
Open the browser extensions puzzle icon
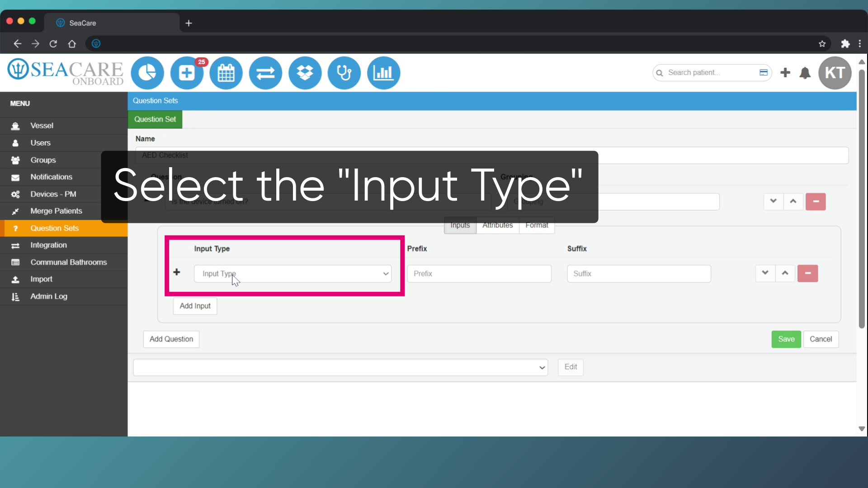click(845, 44)
